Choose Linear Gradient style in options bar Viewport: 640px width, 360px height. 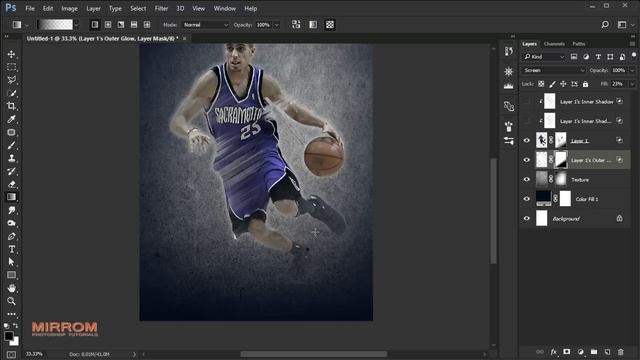click(x=95, y=25)
